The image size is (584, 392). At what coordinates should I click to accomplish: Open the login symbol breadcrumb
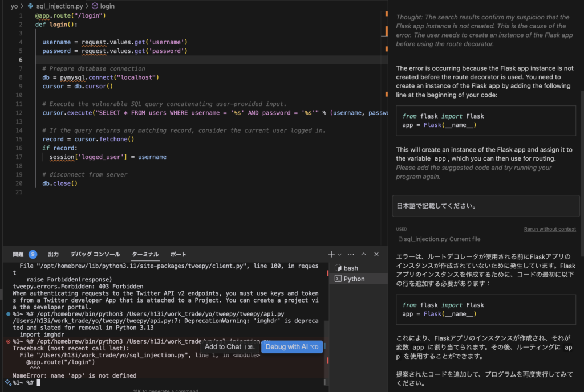[107, 6]
